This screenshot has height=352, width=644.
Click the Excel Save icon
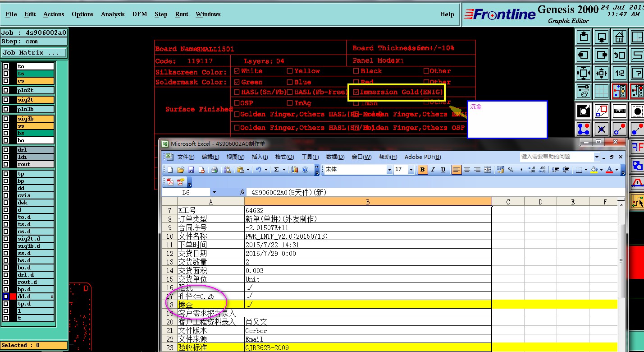point(191,170)
